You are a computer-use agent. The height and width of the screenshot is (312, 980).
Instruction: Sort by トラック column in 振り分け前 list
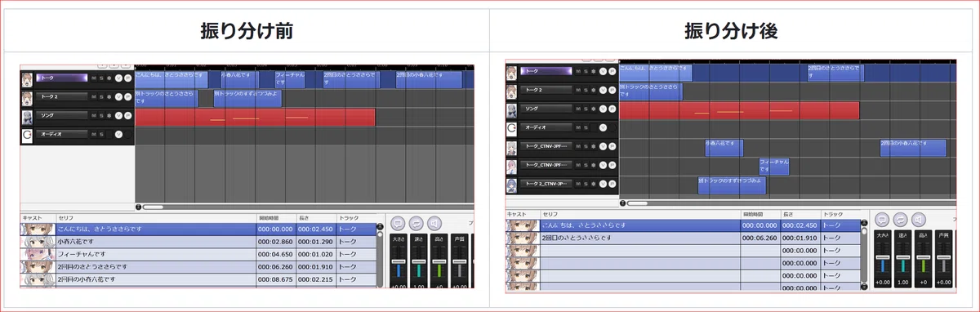tap(356, 218)
